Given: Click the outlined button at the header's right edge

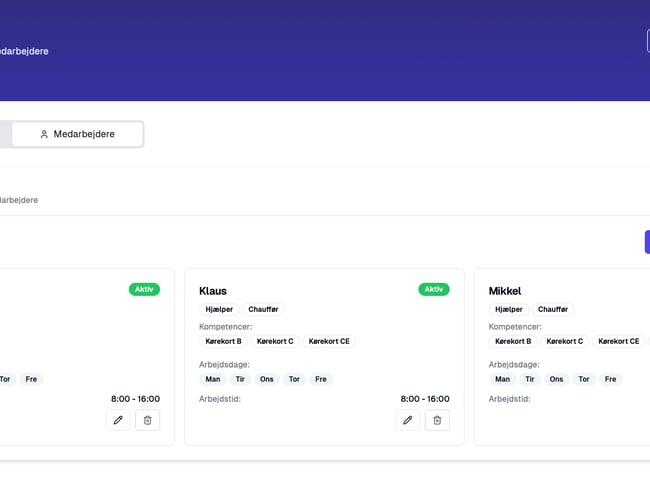Looking at the screenshot, I should click(647, 40).
